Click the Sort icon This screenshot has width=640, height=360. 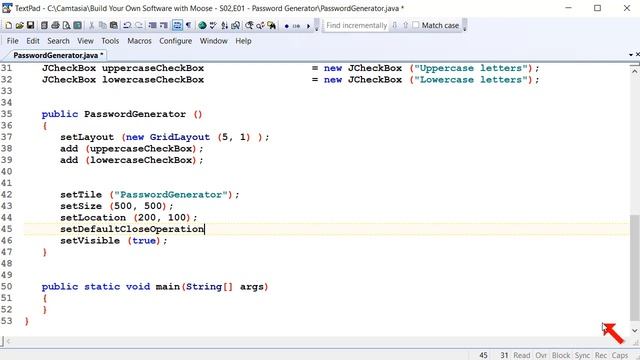click(x=224, y=25)
